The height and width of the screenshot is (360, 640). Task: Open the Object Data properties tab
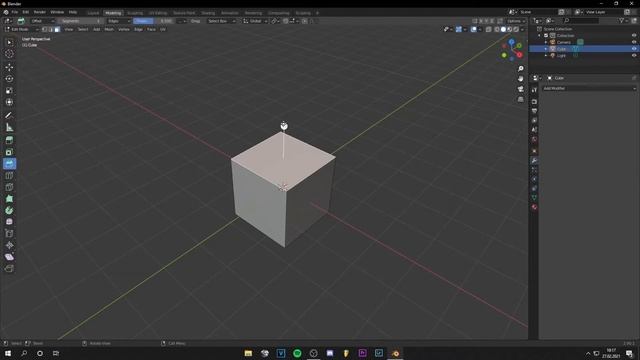click(534, 198)
